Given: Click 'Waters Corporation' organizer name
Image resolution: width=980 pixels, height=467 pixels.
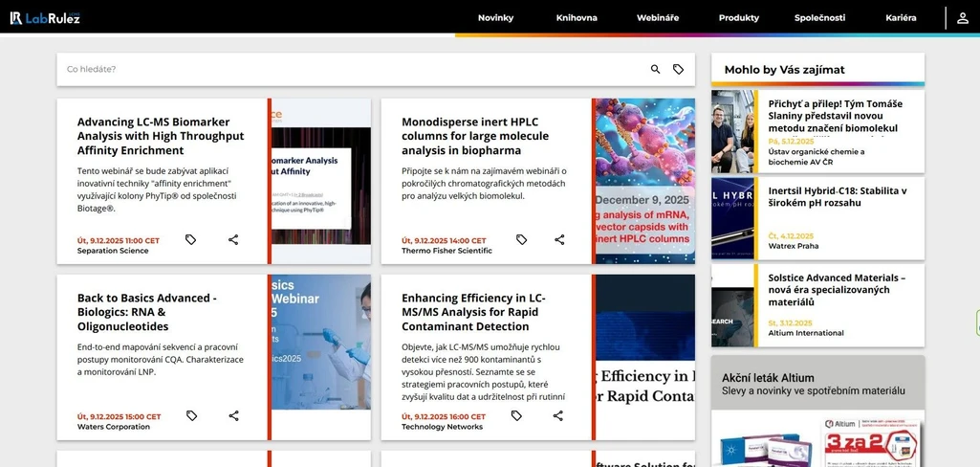Looking at the screenshot, I should [x=114, y=427].
